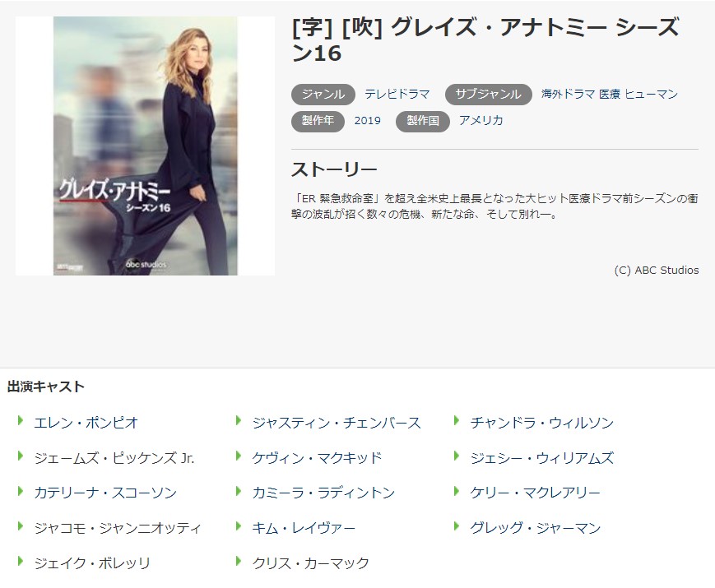The width and height of the screenshot is (715, 588).
Task: Click the green arrow beside エレン・ポンピオ
Action: tap(20, 420)
